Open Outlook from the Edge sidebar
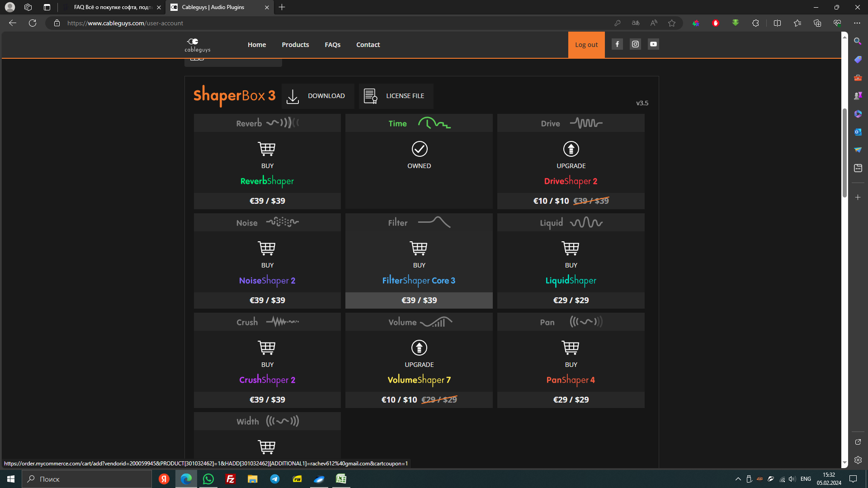868x488 pixels. tap(858, 132)
